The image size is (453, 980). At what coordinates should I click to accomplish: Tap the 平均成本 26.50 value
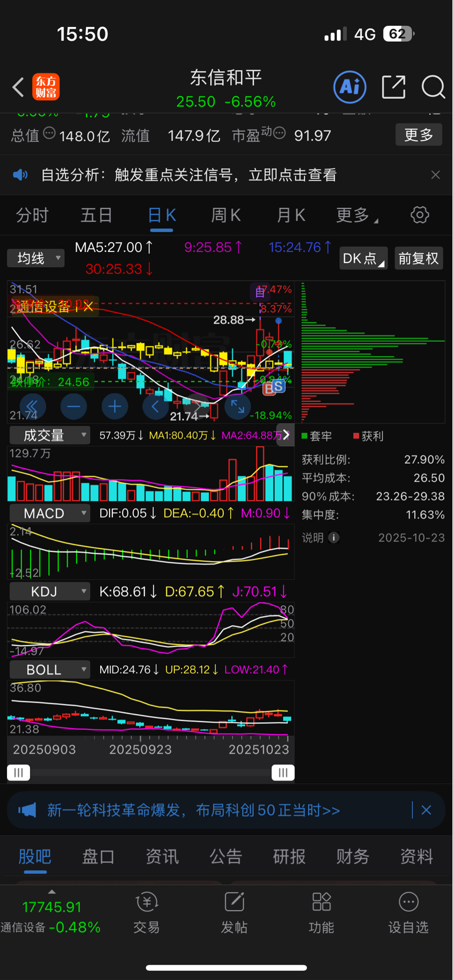tap(429, 478)
